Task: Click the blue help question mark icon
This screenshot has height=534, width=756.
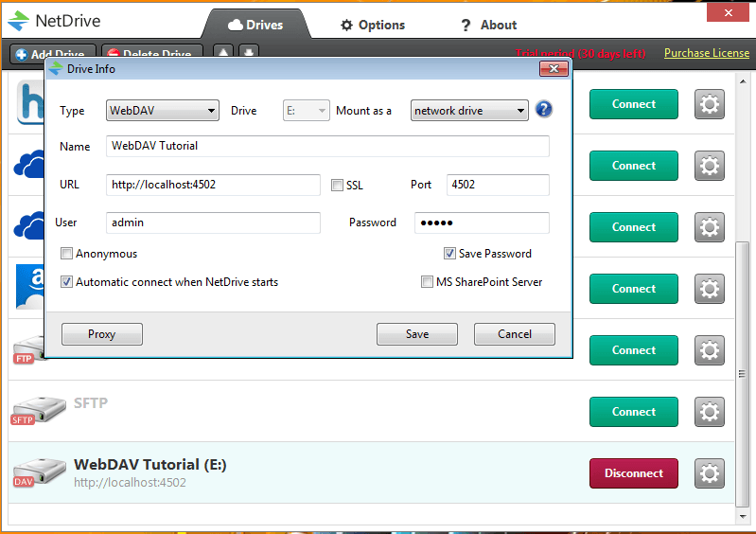Action: 543,110
